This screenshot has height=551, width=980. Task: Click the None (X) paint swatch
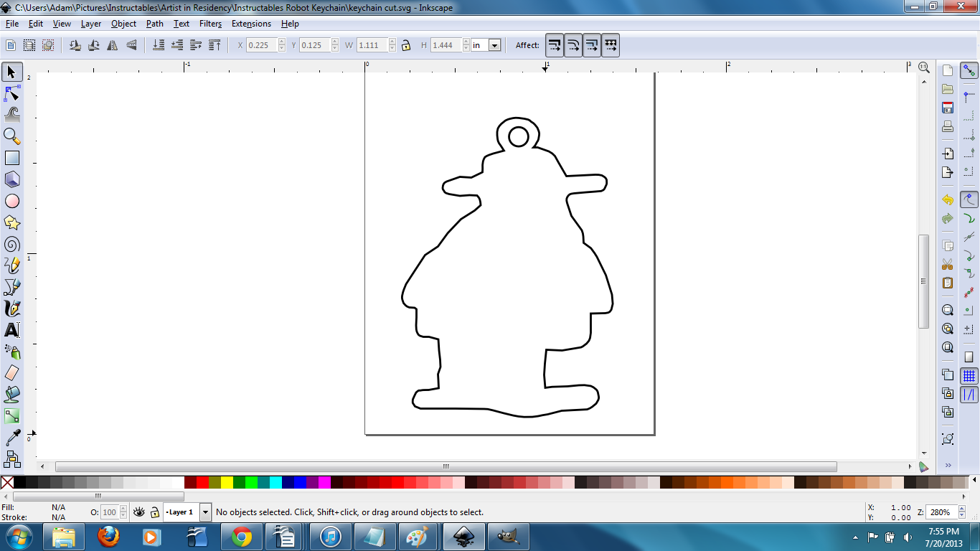7,482
